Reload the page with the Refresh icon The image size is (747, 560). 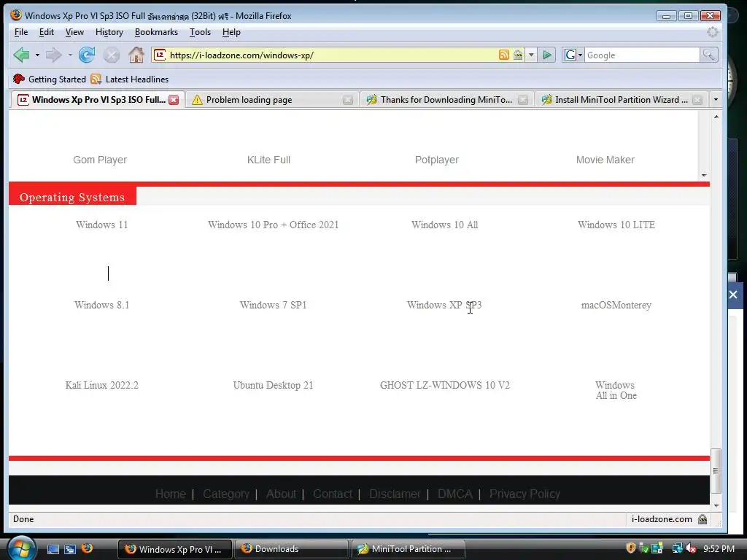click(x=87, y=55)
